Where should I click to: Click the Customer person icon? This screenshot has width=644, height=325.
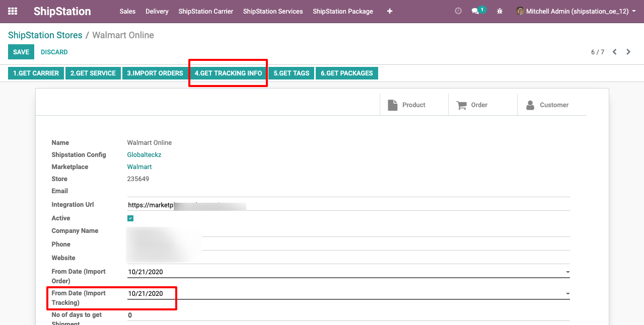[x=530, y=105]
